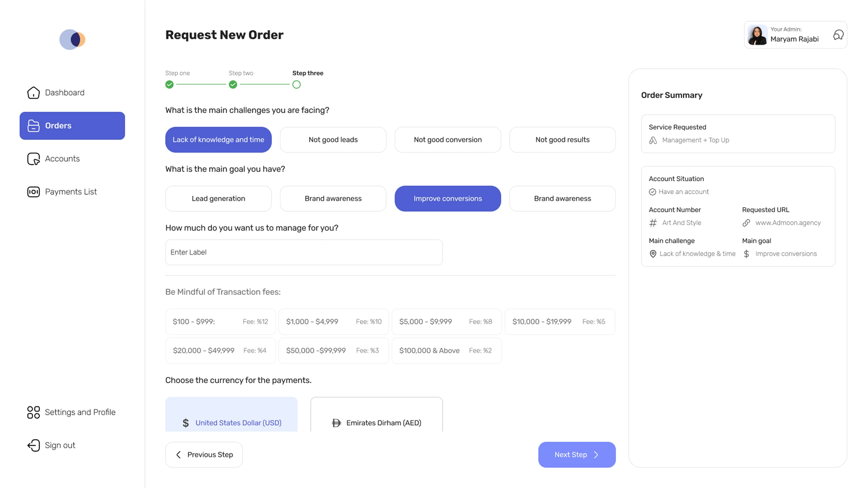Go to Accounts in the sidebar
Screen dimensions: 868x488
pos(72,159)
